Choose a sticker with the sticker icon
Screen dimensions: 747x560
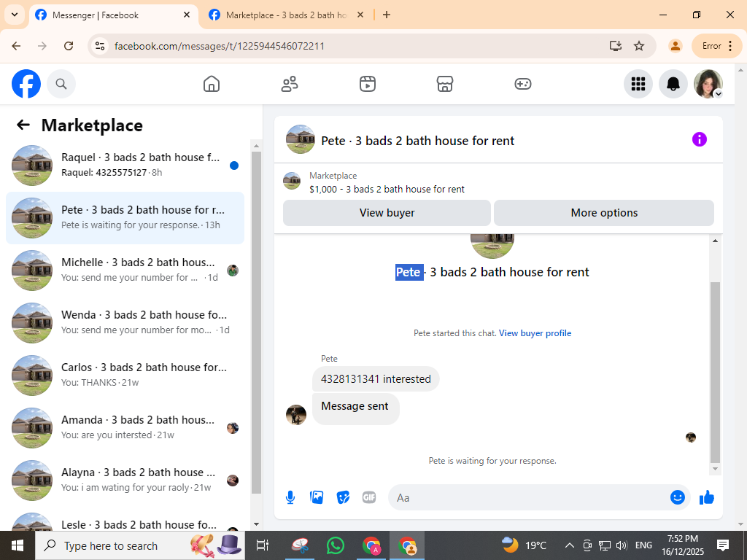(343, 497)
